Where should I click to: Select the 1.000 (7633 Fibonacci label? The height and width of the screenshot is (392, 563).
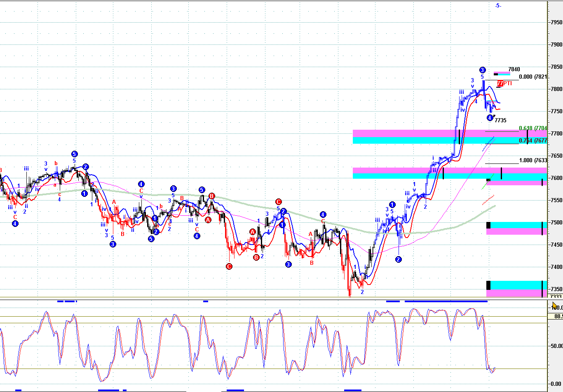click(x=533, y=161)
